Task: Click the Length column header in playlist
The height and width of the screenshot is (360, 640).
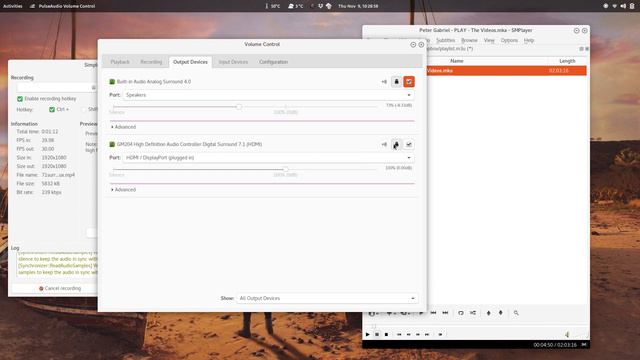Action: click(567, 61)
